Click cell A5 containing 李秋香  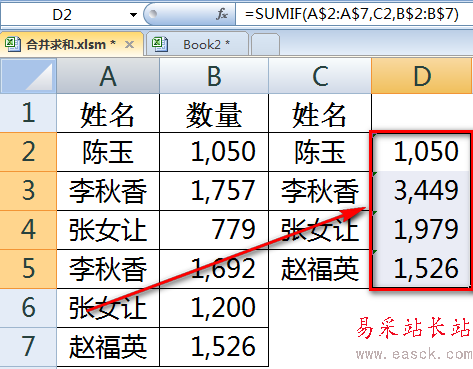pyautogui.click(x=108, y=269)
